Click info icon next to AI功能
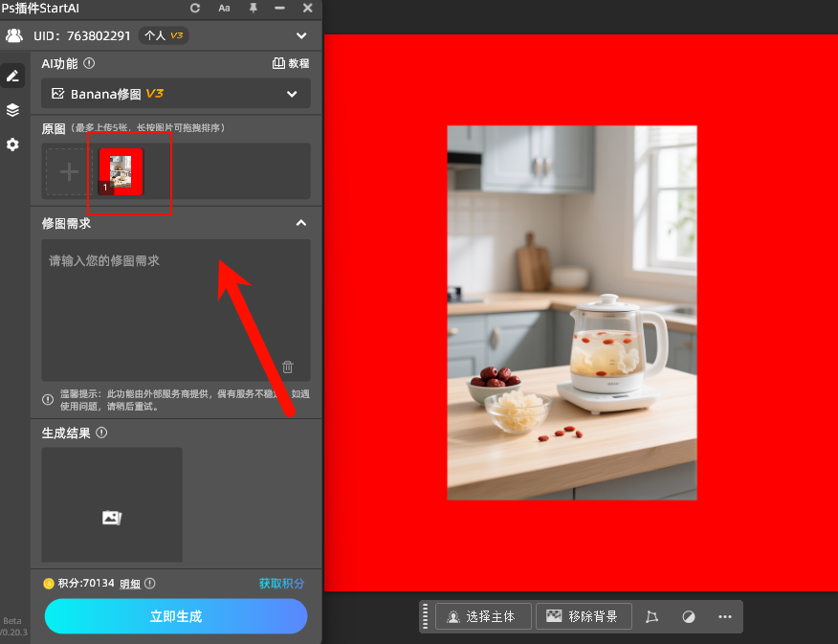 pos(89,63)
